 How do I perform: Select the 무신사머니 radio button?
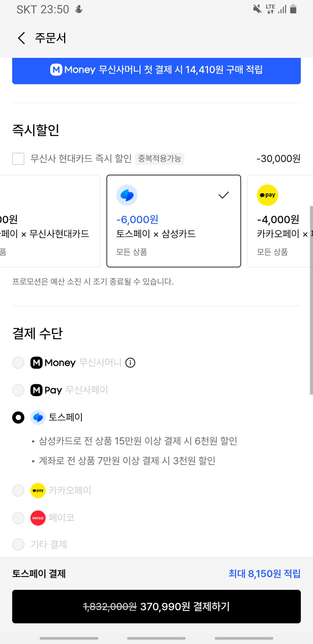(18, 363)
